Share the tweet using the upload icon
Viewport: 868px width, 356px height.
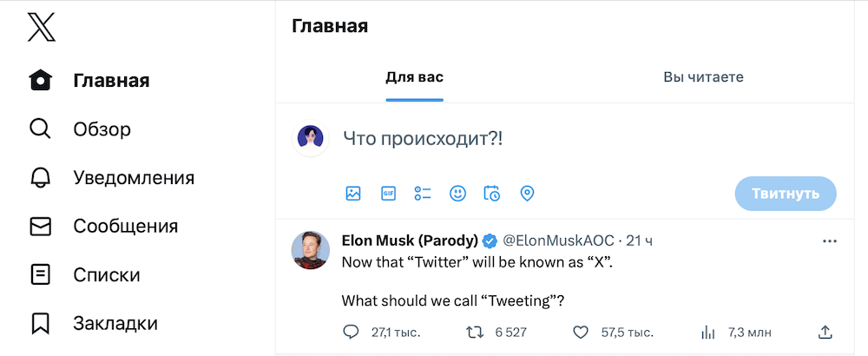pyautogui.click(x=825, y=333)
